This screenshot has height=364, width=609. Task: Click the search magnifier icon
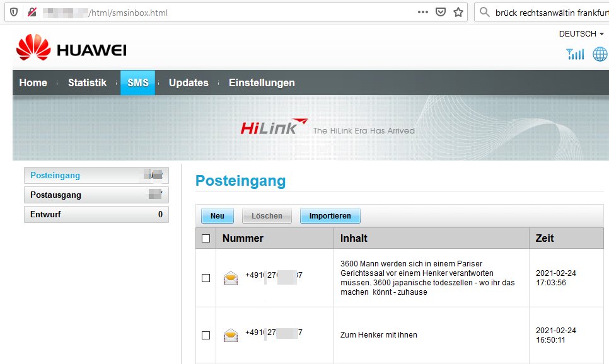point(484,13)
